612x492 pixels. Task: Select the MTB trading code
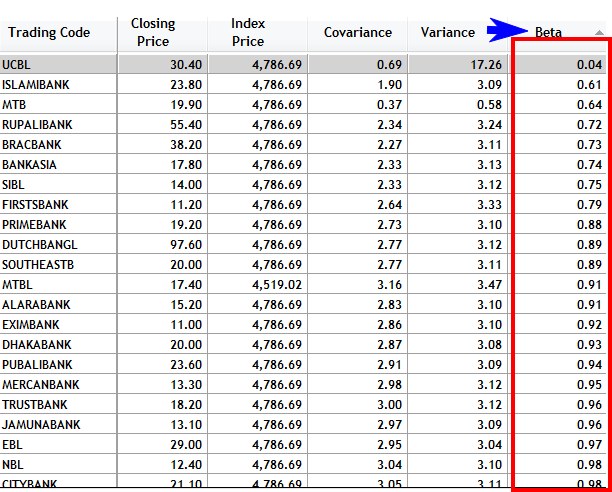pyautogui.click(x=14, y=105)
